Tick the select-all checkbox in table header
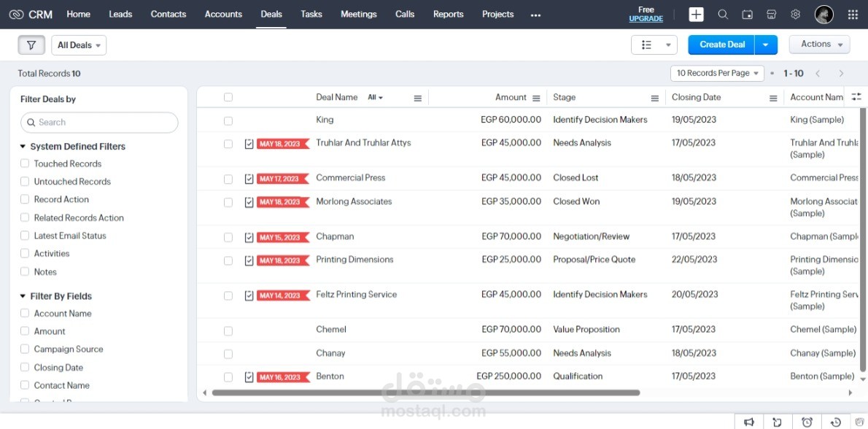Viewport: 868px width, 429px height. point(228,98)
